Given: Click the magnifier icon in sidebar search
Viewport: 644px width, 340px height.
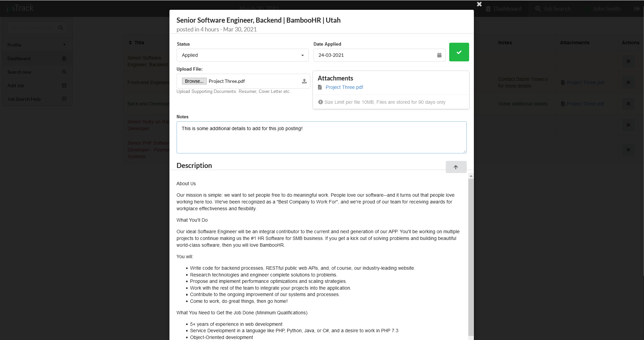Looking at the screenshot, I should [61, 28].
